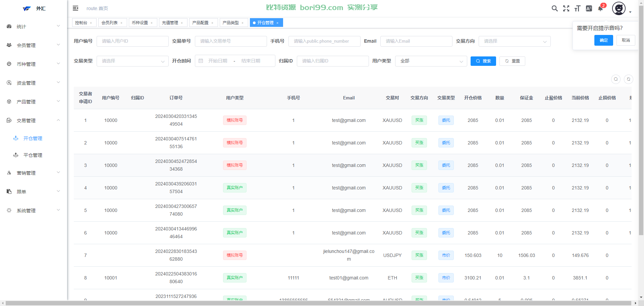Collapse the sidebar with hamburger icon

coord(75,8)
